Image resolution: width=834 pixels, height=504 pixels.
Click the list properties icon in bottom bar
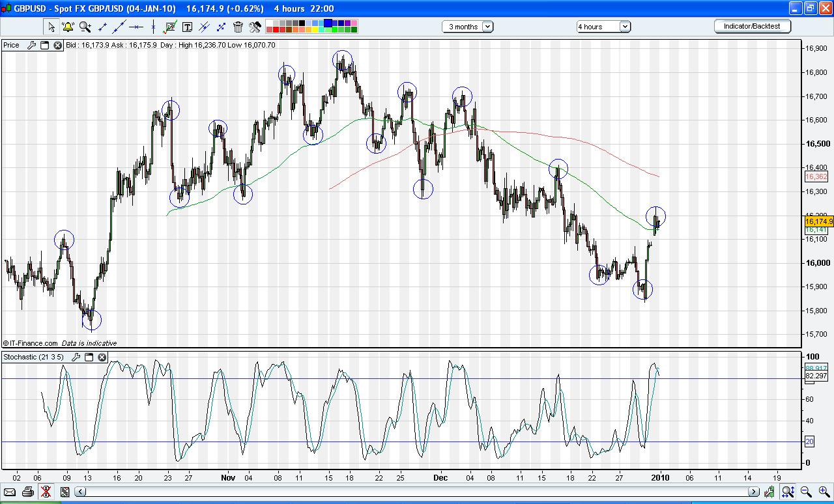[64, 492]
